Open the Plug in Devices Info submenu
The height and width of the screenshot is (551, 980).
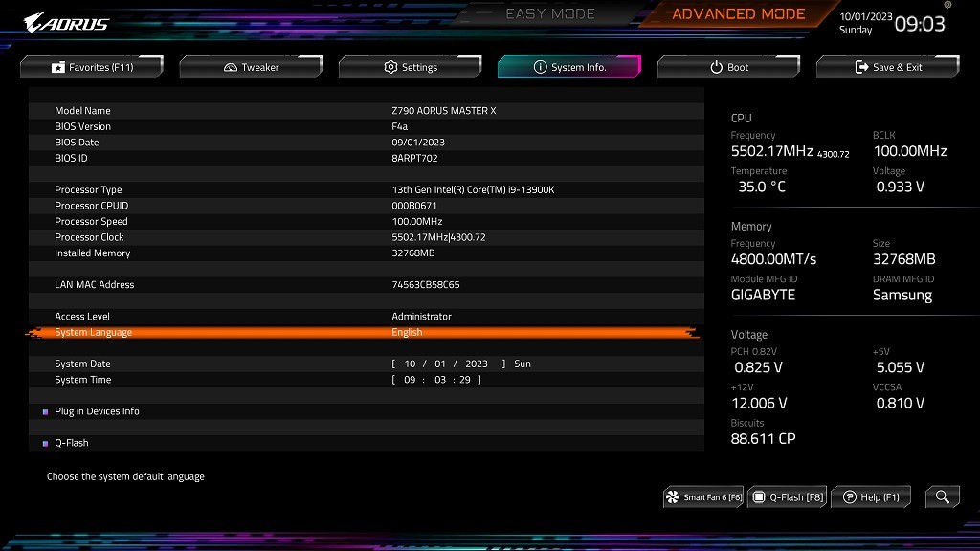pos(97,411)
